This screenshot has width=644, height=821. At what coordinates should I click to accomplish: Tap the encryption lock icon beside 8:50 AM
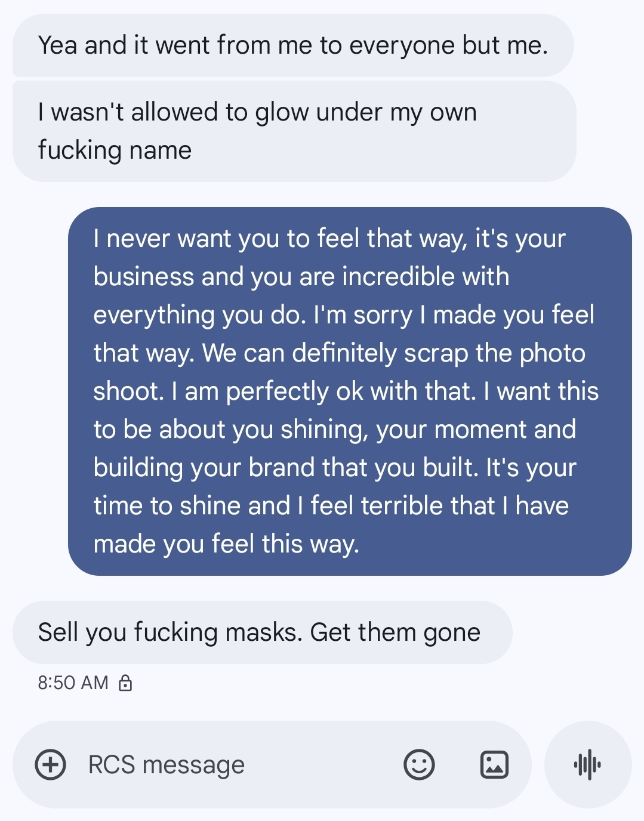click(x=125, y=683)
